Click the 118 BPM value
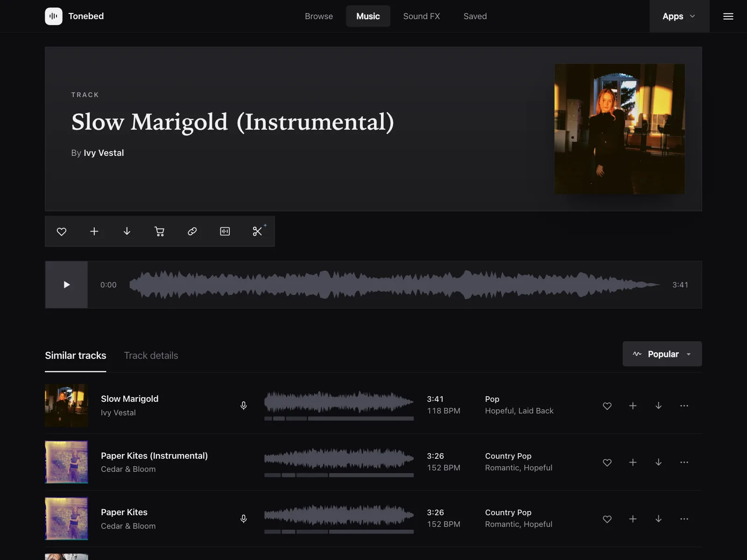Screen dimensions: 747x560 444,411
